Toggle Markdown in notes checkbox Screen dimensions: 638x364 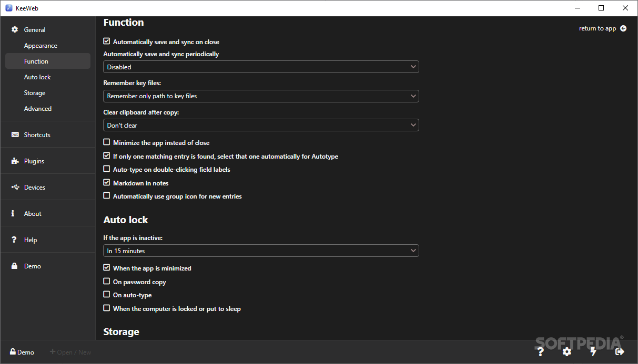pos(107,182)
